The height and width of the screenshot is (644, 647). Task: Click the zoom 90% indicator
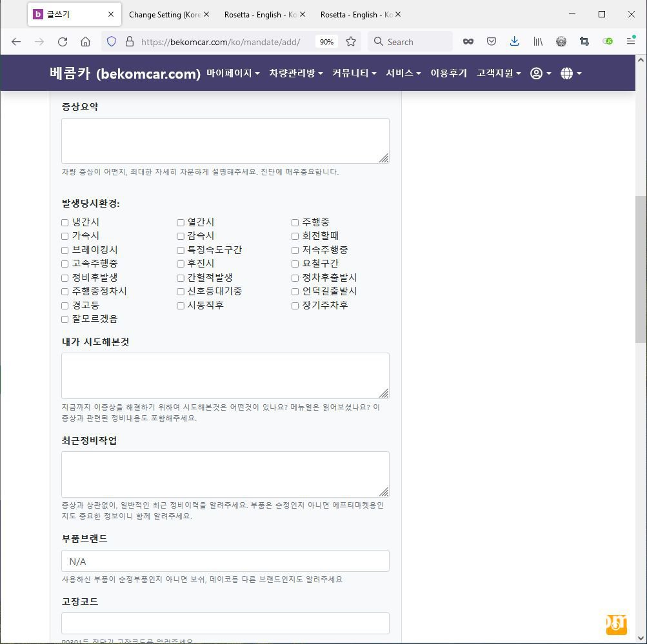tap(326, 42)
